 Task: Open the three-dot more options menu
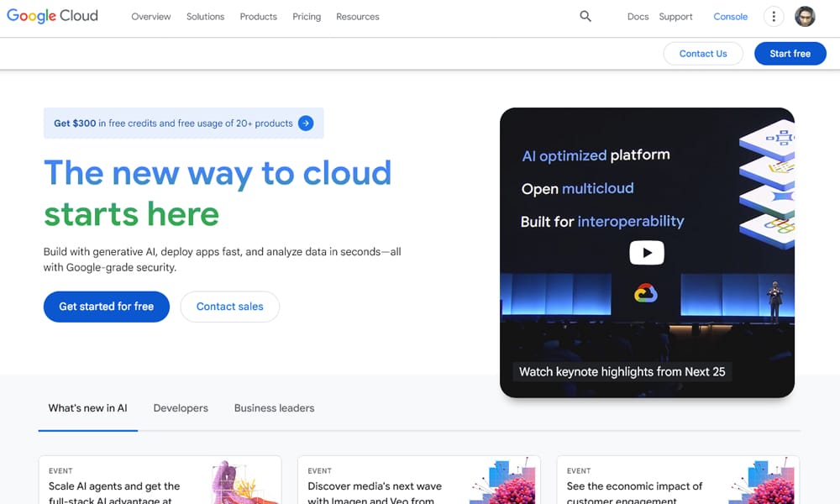pos(774,16)
